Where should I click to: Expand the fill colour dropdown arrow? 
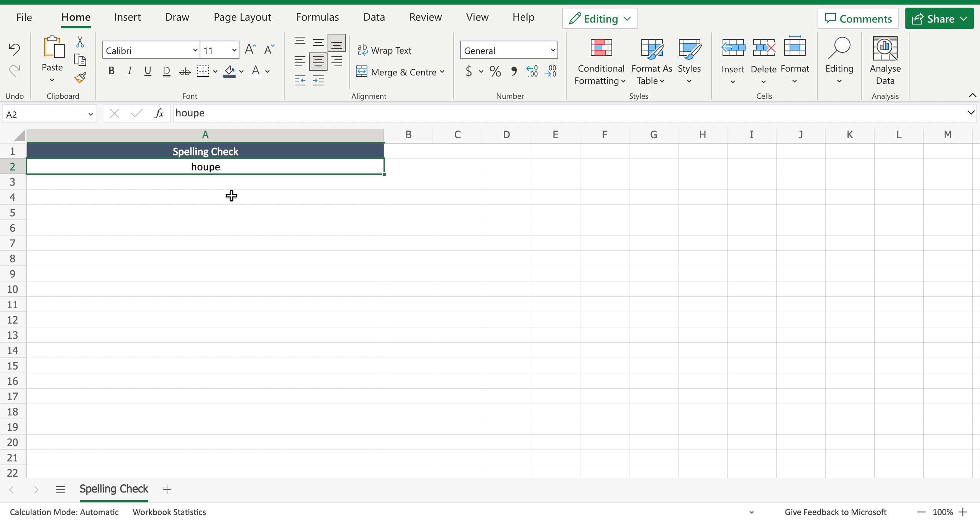241,72
